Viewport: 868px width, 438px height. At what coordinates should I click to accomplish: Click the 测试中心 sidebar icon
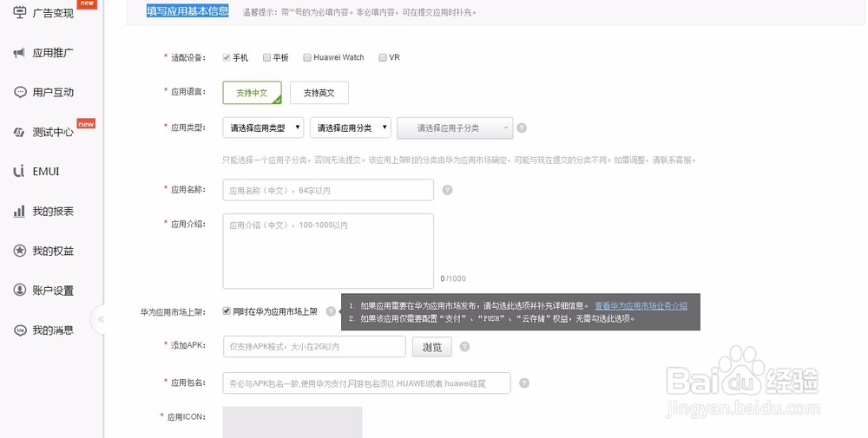click(x=19, y=132)
